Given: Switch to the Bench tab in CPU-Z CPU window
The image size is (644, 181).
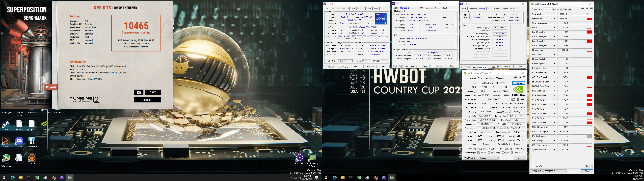Looking at the screenshot, I should point(369,9).
